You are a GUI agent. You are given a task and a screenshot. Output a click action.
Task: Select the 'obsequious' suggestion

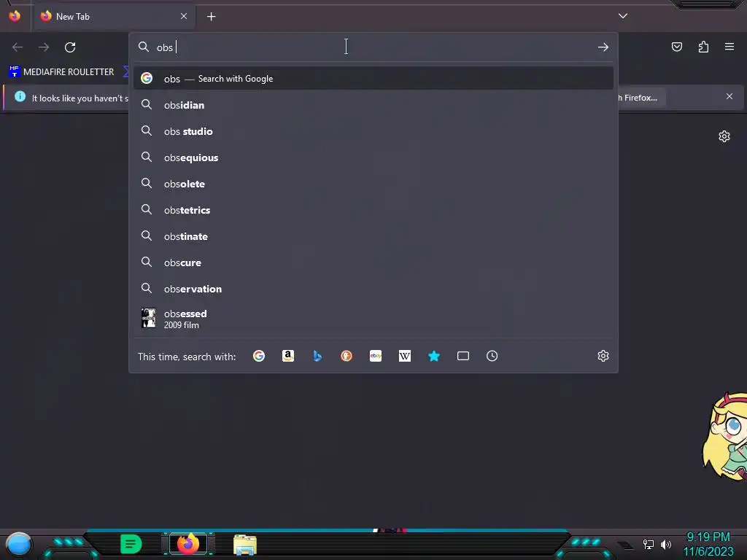coord(373,157)
